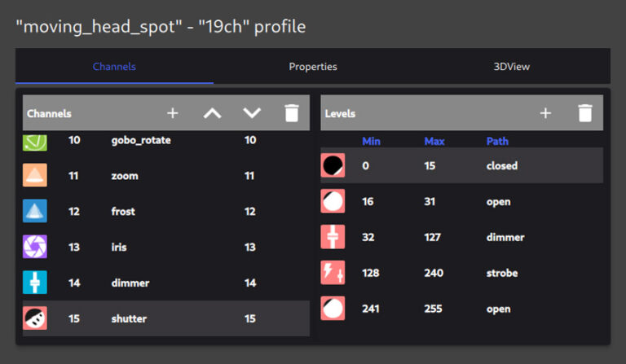Click the Channels panel header label
Image resolution: width=626 pixels, height=364 pixels.
(49, 114)
